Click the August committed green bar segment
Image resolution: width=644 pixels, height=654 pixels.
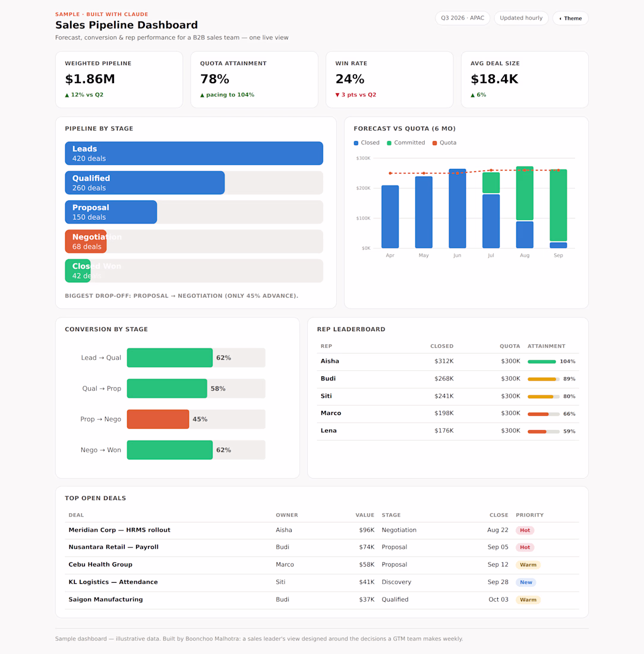point(525,193)
